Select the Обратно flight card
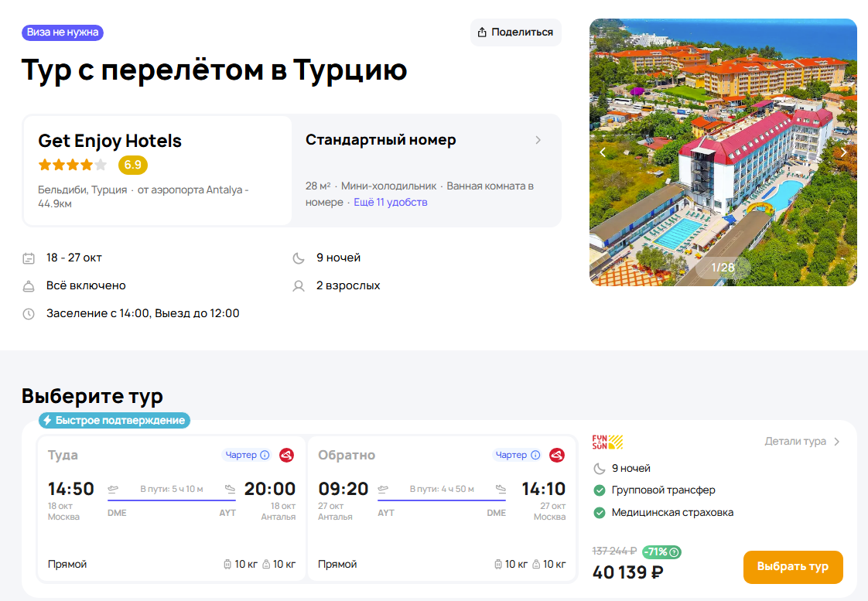 tap(442, 508)
